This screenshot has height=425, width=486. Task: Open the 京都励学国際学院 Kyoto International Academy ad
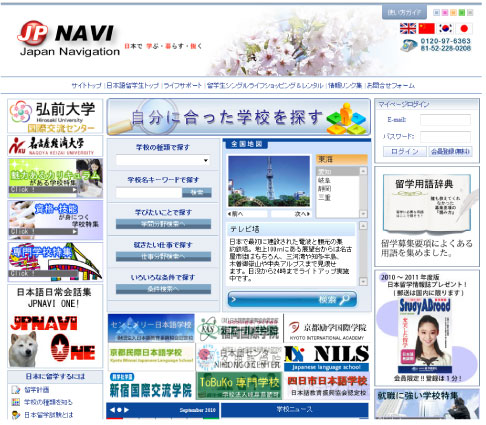click(327, 328)
